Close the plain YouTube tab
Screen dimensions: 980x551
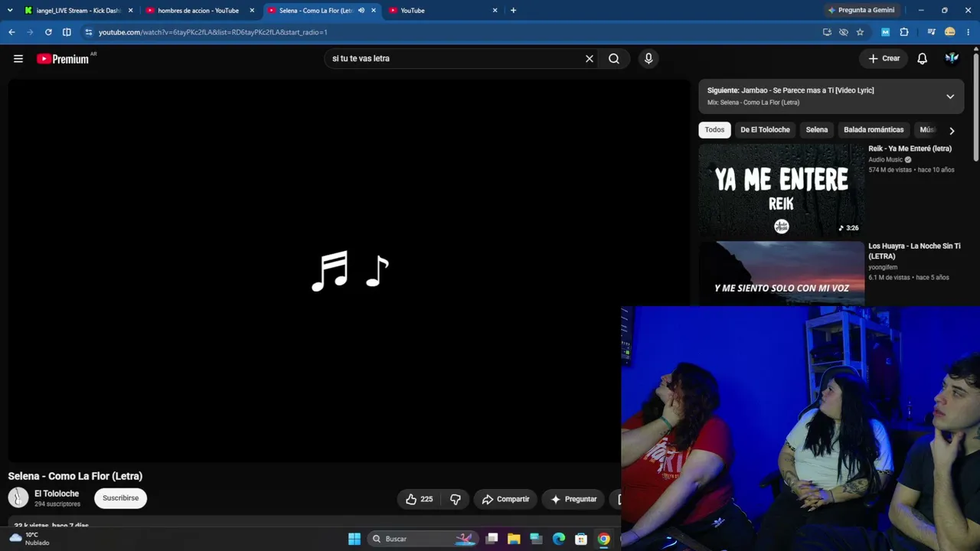tap(495, 11)
